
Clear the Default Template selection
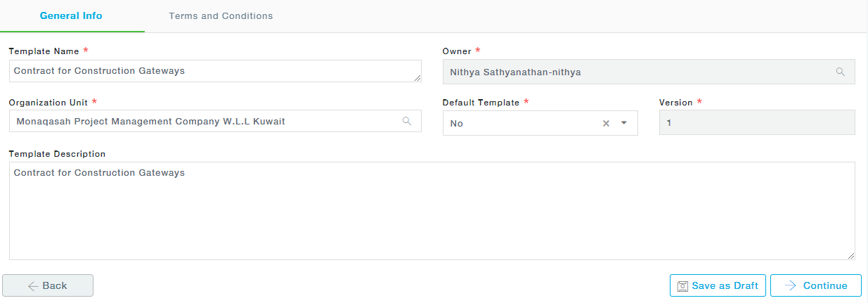tap(606, 124)
